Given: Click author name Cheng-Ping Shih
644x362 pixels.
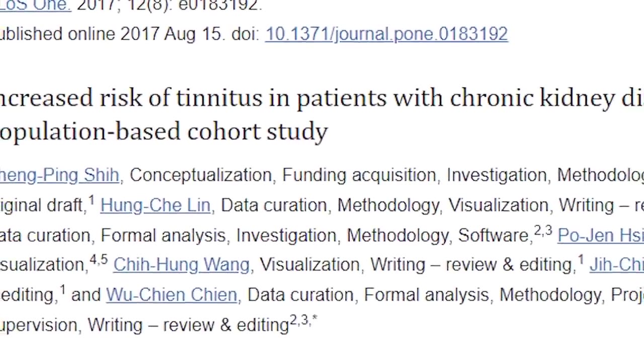Looking at the screenshot, I should tap(59, 175).
